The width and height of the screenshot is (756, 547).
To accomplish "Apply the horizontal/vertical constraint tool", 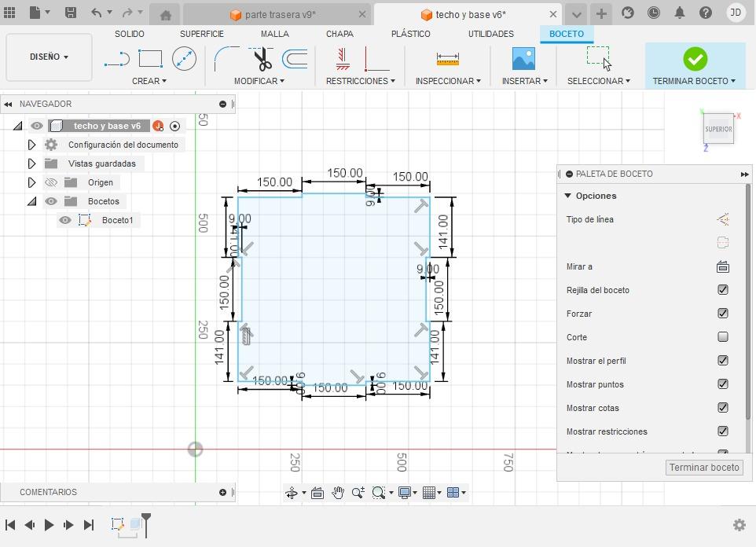I will 343,59.
